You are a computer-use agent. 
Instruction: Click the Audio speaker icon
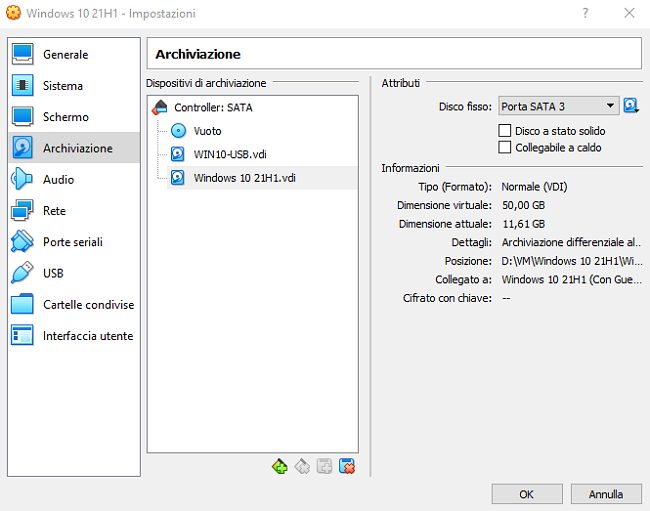(22, 179)
